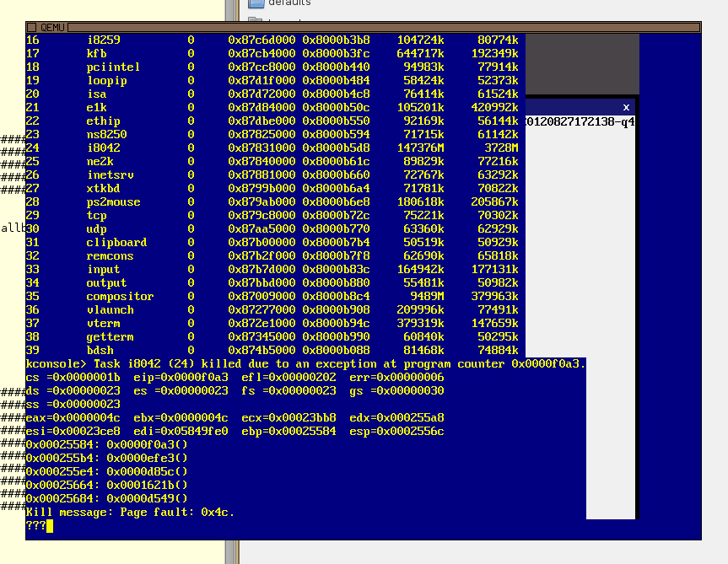Viewport: 728px width, 564px height.
Task: Click the eip=0x0000f0a3 register value
Action: 181,377
